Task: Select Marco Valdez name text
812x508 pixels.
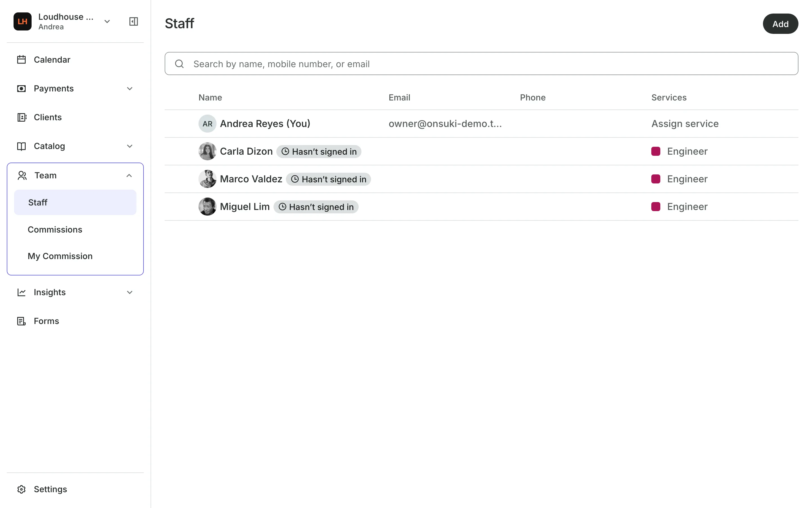Action: [251, 179]
